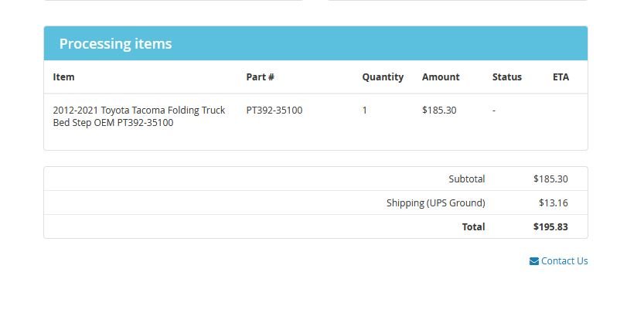644x313 pixels.
Task: Select the Toyota Tacoma Folding Truck Bed Step item
Action: [x=139, y=116]
